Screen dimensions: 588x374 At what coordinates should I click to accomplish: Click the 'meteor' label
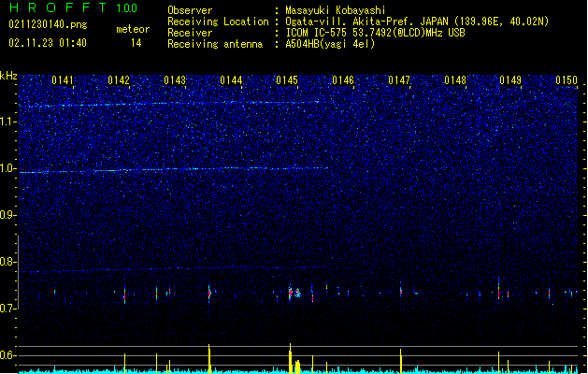[x=133, y=29]
